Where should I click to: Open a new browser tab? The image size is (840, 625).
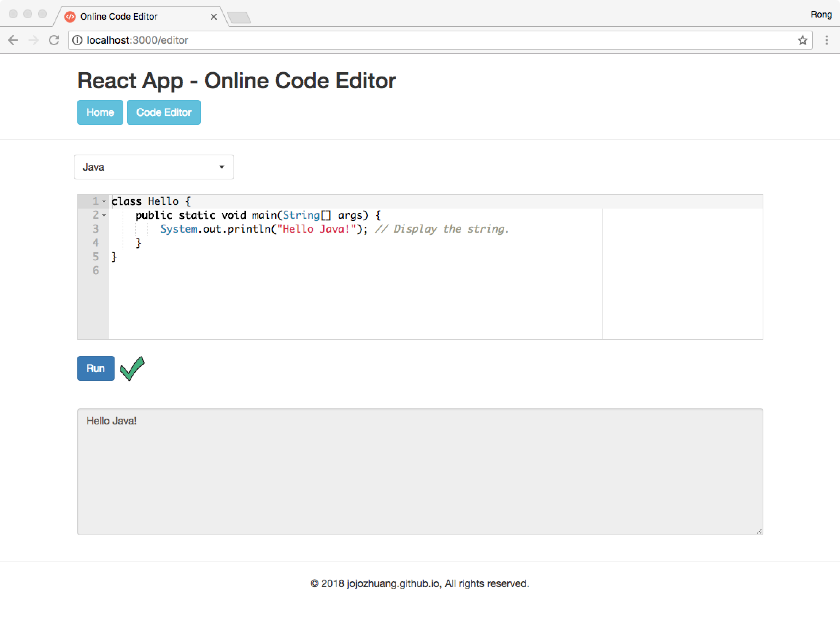click(x=239, y=18)
